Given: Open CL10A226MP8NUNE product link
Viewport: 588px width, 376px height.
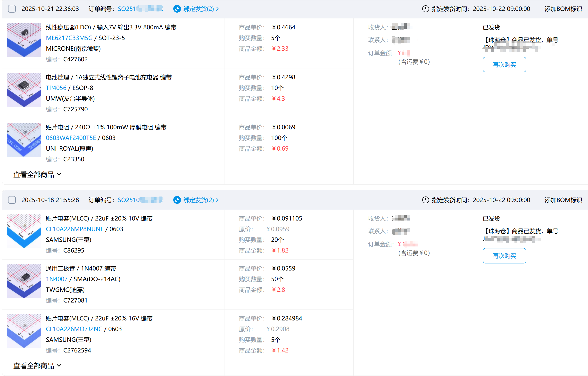Looking at the screenshot, I should coord(75,229).
